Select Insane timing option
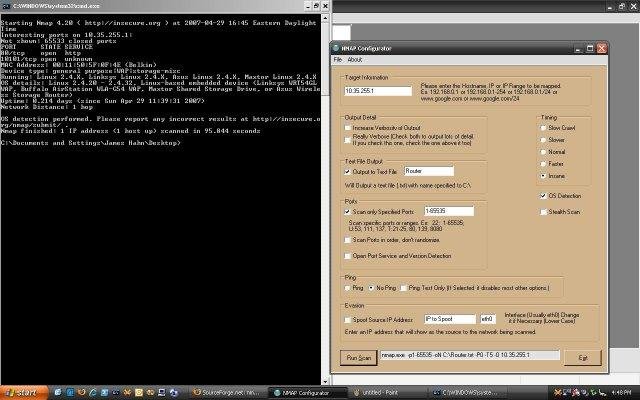The width and height of the screenshot is (640, 400). tap(543, 176)
